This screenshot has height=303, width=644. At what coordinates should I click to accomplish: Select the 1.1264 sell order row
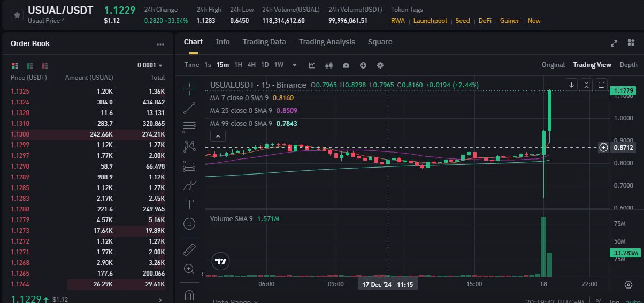tap(88, 284)
